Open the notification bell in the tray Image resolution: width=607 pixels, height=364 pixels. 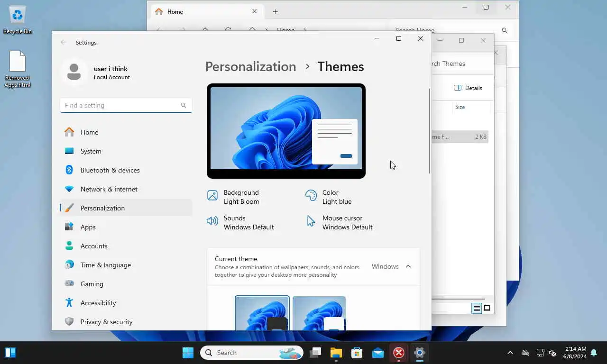coord(594,353)
